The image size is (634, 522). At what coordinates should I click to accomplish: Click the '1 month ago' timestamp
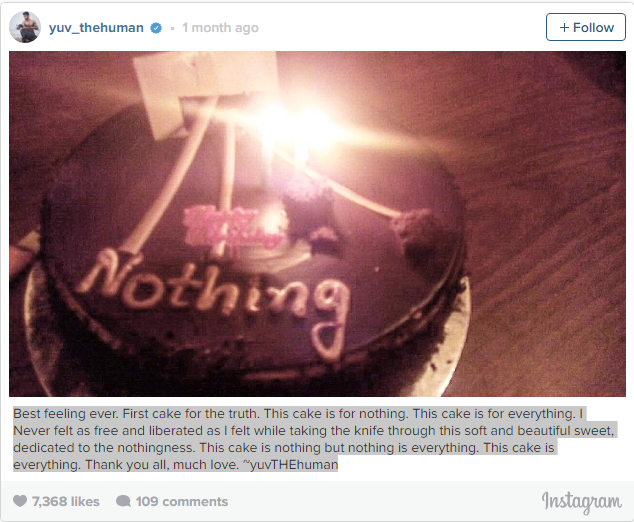(220, 27)
